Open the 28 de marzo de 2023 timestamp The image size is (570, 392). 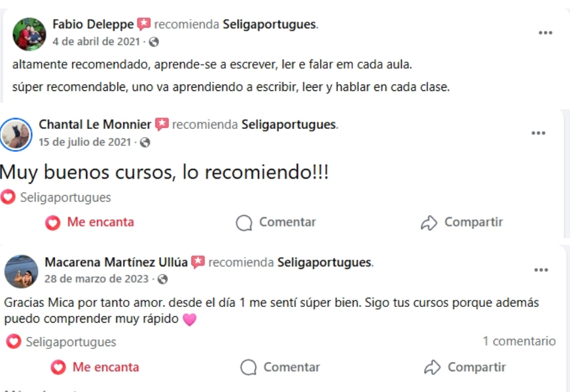[x=98, y=279]
